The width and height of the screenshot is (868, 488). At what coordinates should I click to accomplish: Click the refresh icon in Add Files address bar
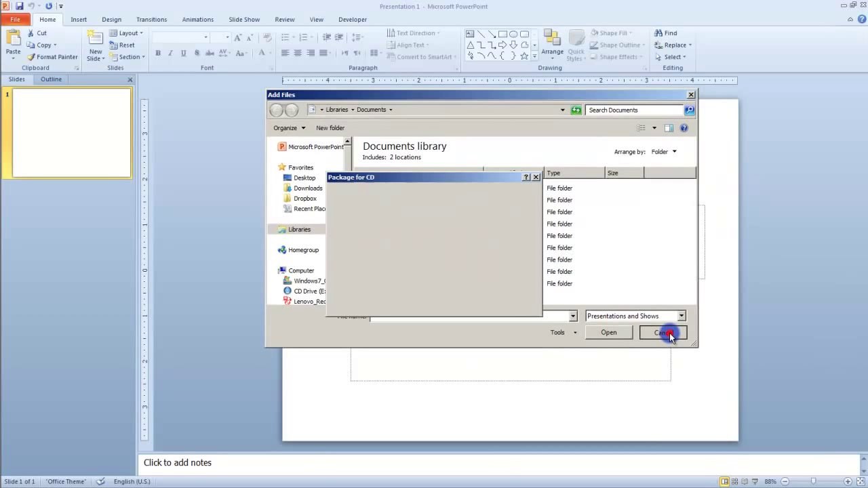pos(576,110)
